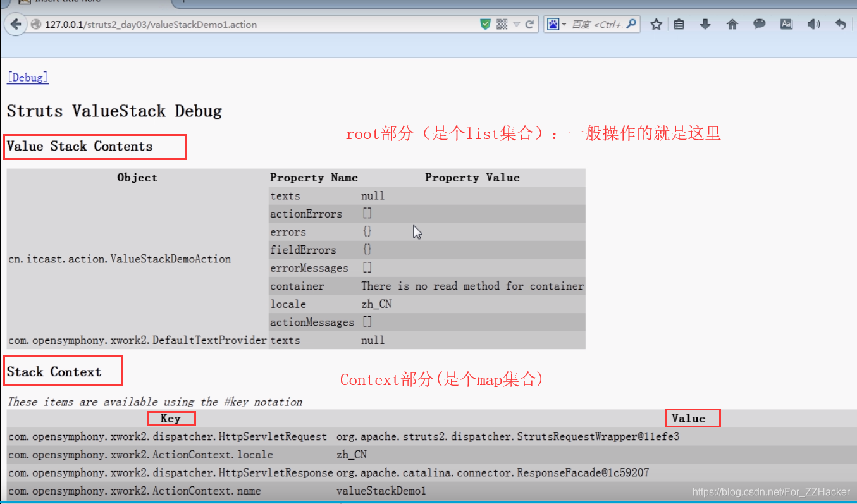The width and height of the screenshot is (857, 504).
Task: Click the valueStackDemo1 value cell
Action: (x=381, y=491)
